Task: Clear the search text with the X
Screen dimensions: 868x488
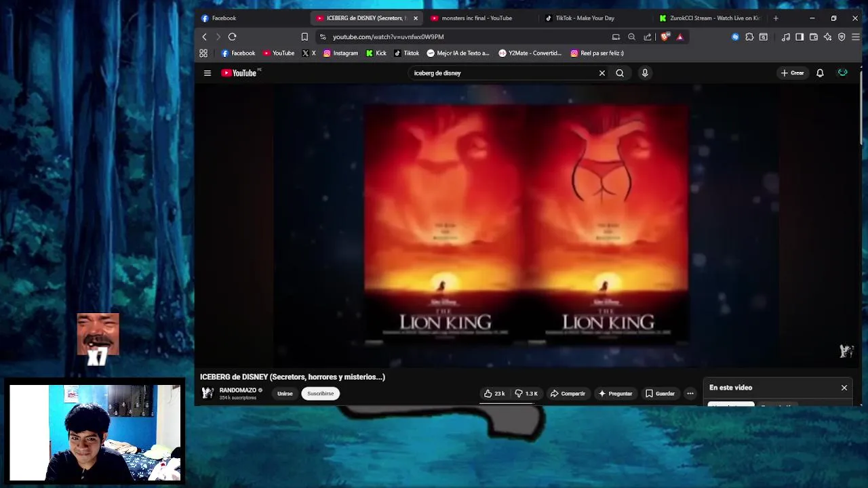Action: click(x=602, y=73)
